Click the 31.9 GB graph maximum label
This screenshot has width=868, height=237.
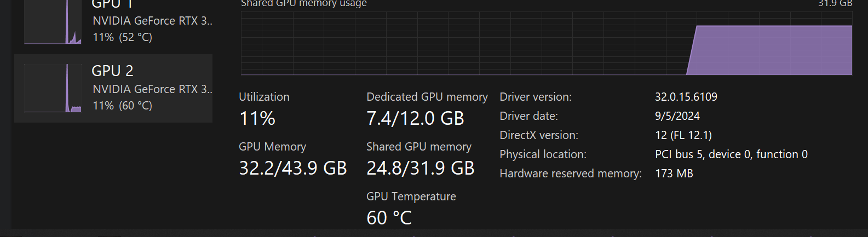(x=835, y=4)
